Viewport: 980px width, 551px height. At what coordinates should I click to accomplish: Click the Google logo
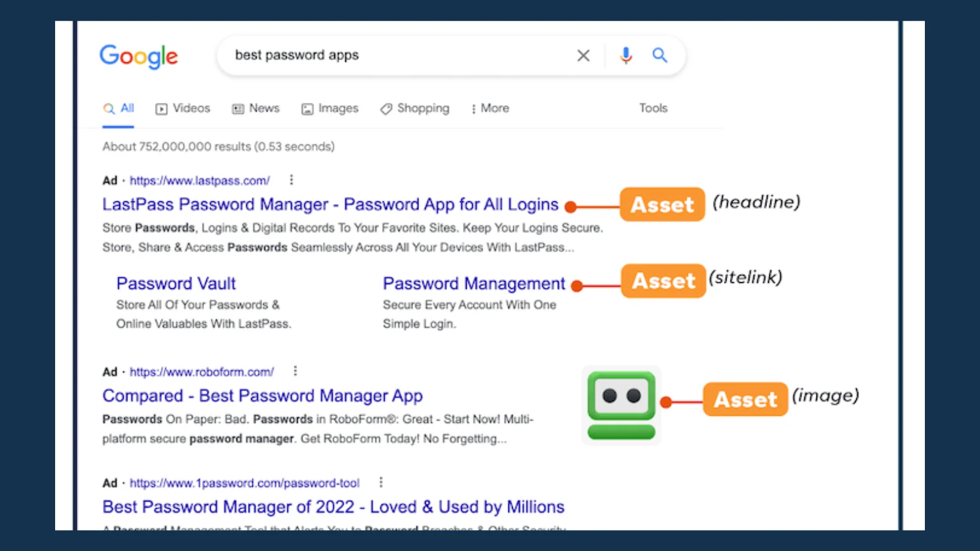click(139, 56)
